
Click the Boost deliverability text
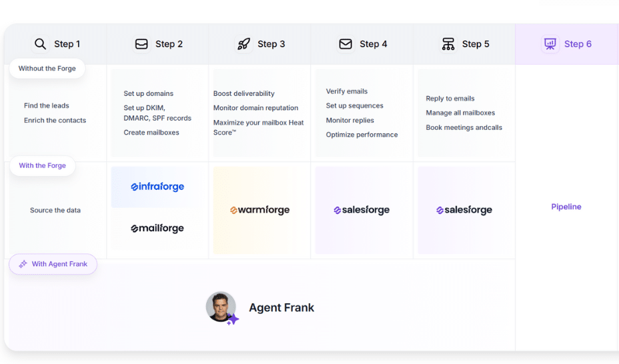point(243,93)
